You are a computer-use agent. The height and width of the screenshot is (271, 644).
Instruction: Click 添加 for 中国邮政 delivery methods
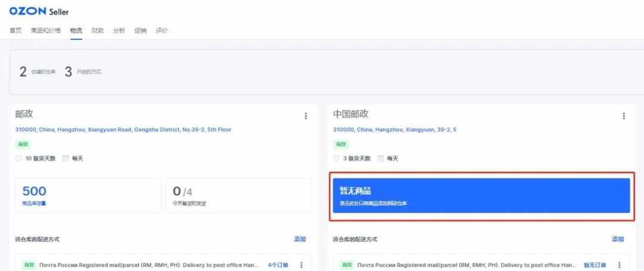point(618,239)
